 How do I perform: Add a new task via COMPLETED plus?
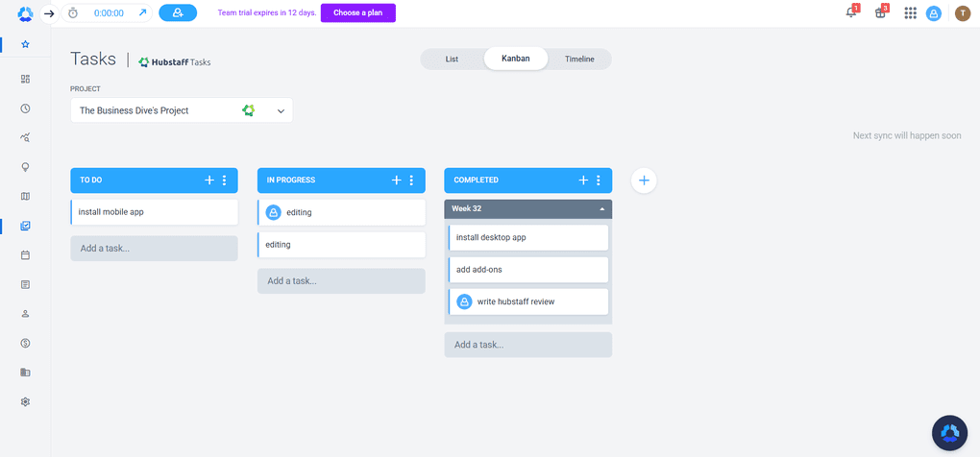click(583, 180)
